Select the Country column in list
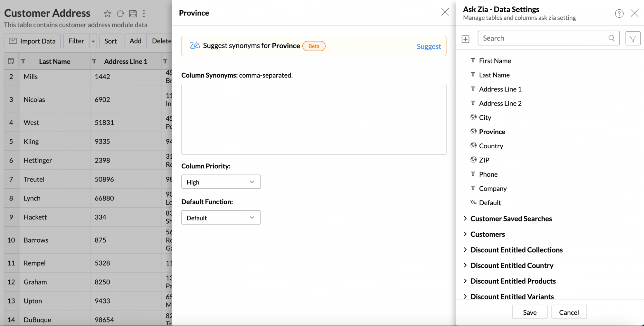 pyautogui.click(x=491, y=146)
